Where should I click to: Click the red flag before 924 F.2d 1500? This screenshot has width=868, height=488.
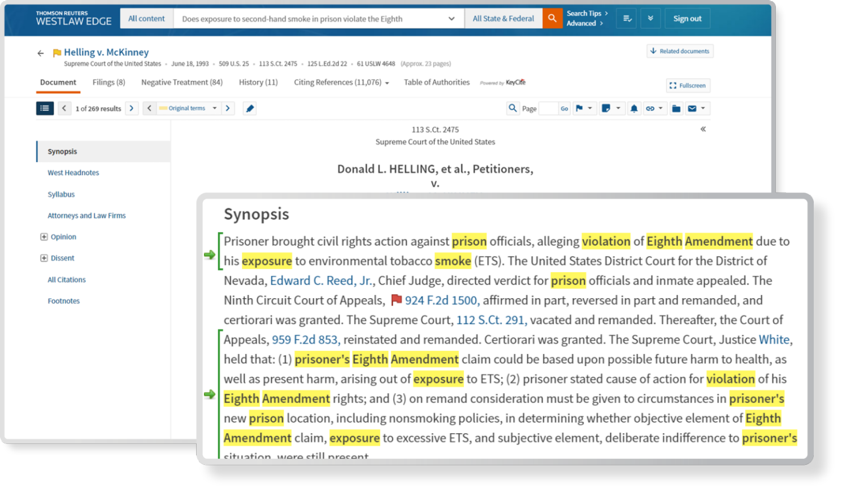point(397,300)
